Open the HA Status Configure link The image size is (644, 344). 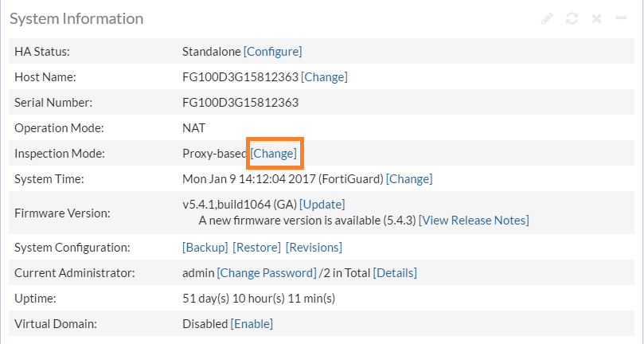pos(273,51)
